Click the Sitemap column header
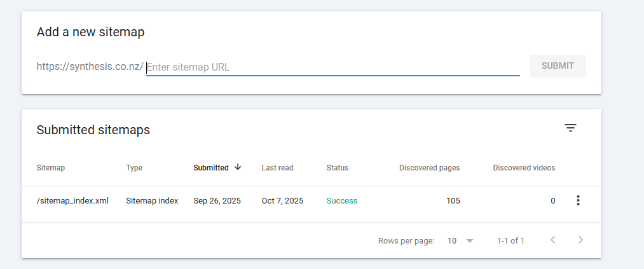Viewport: 644px width, 269px height. pos(51,168)
